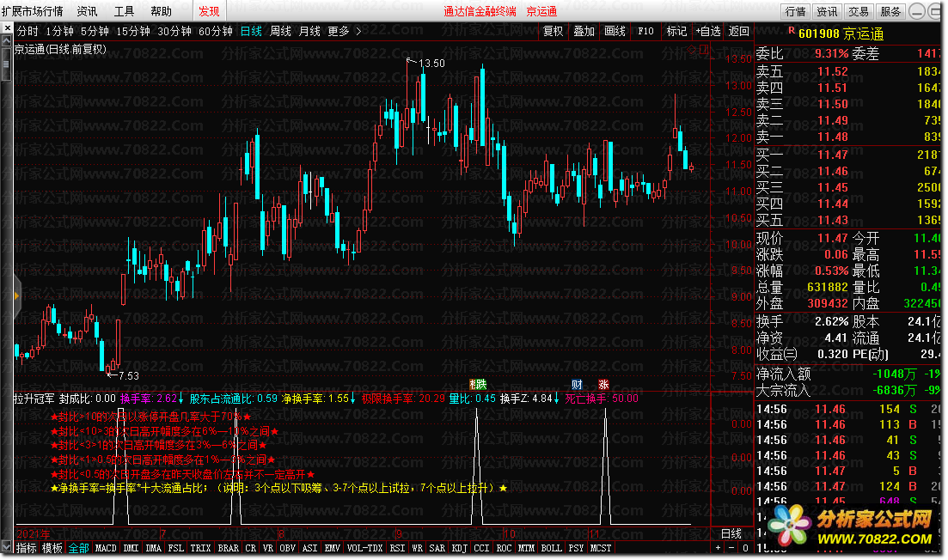Select the MACD indicator
The height and width of the screenshot is (560, 948).
[106, 548]
